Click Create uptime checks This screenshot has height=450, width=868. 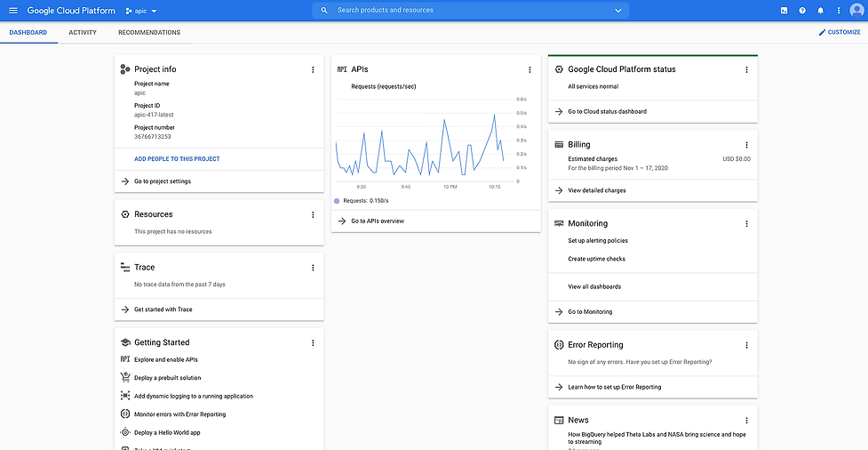click(597, 259)
